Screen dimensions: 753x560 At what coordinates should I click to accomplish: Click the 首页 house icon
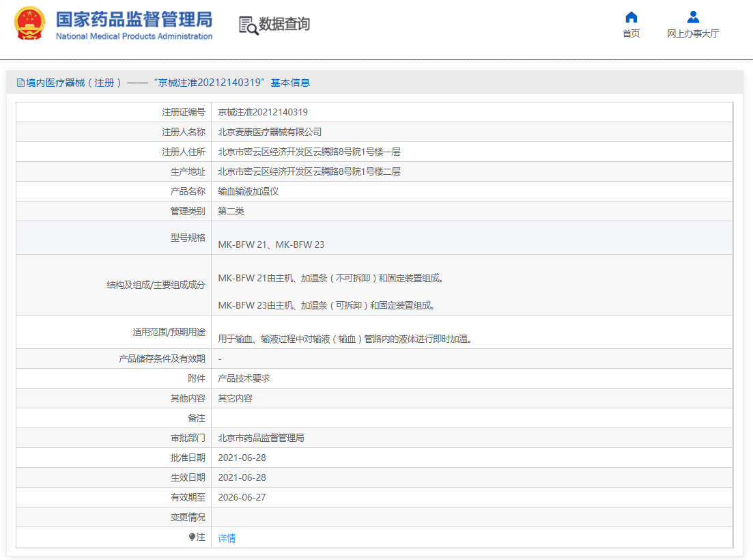tap(631, 17)
